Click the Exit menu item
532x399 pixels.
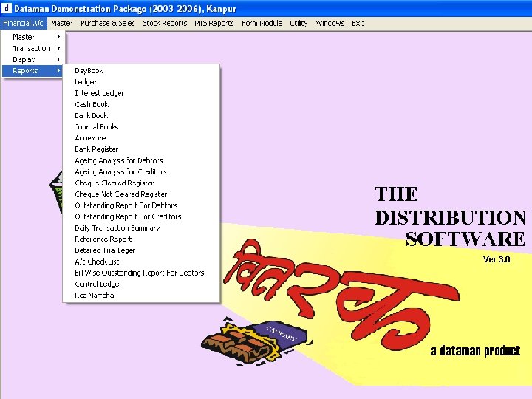coord(358,24)
